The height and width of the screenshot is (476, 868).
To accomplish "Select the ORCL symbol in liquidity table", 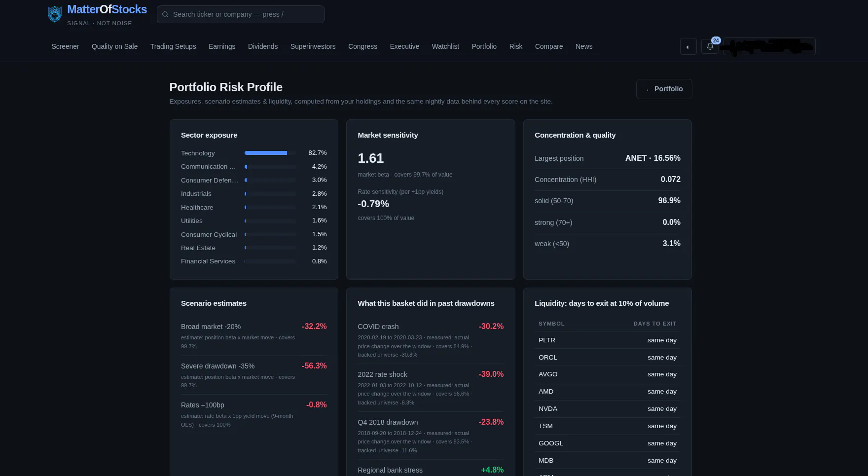I will (x=548, y=358).
